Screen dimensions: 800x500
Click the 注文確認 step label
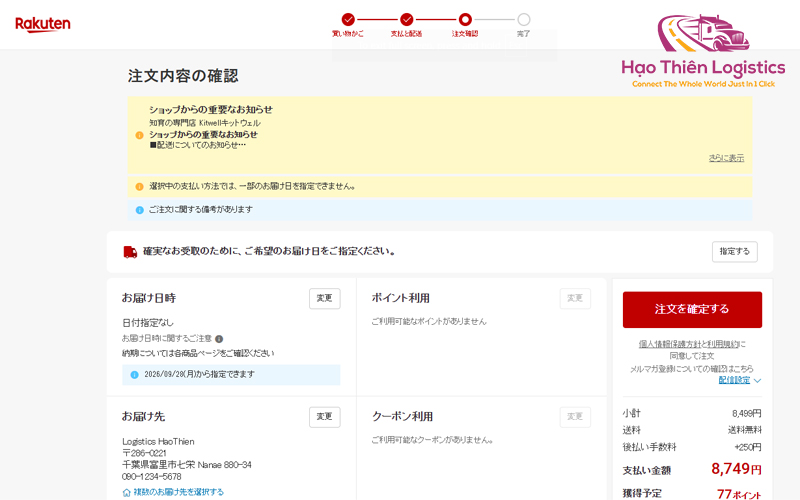pyautogui.click(x=465, y=34)
